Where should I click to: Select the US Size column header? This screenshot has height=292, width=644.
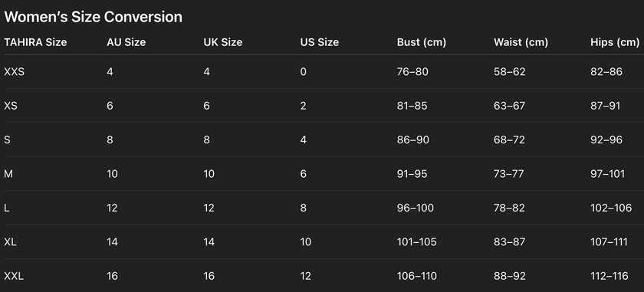[320, 42]
